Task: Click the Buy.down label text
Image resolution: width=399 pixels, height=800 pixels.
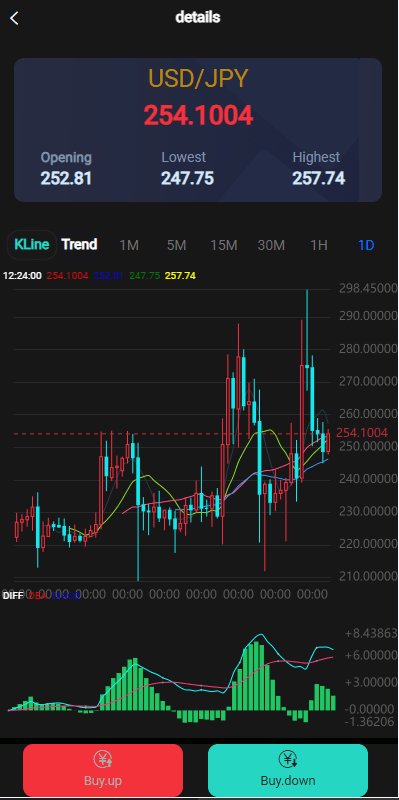Action: 288,781
